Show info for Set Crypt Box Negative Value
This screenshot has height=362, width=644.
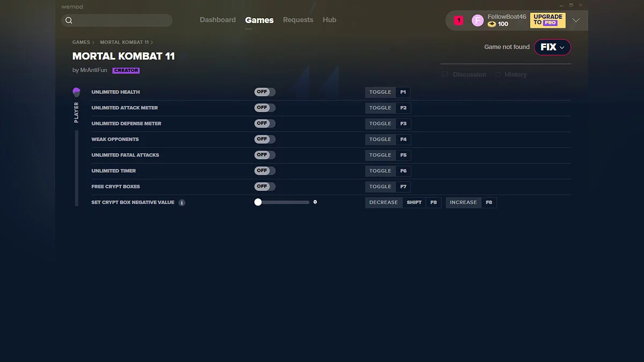(x=182, y=203)
